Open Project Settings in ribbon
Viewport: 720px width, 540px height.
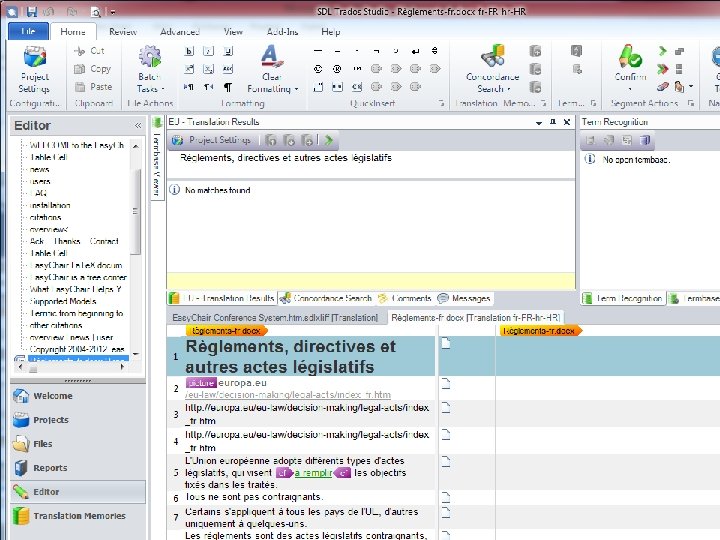tap(34, 70)
